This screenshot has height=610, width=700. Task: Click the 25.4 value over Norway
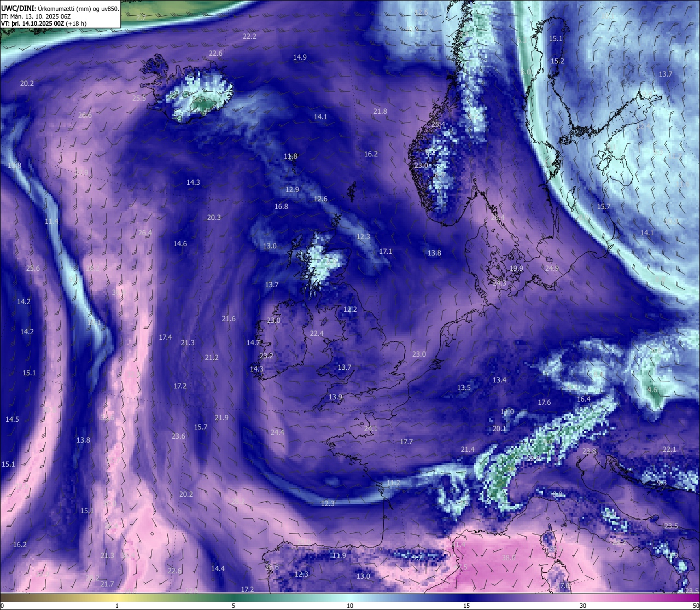(439, 125)
